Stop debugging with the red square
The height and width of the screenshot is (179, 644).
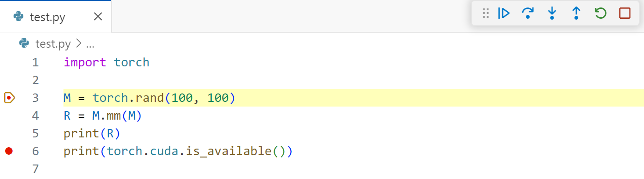coord(625,13)
